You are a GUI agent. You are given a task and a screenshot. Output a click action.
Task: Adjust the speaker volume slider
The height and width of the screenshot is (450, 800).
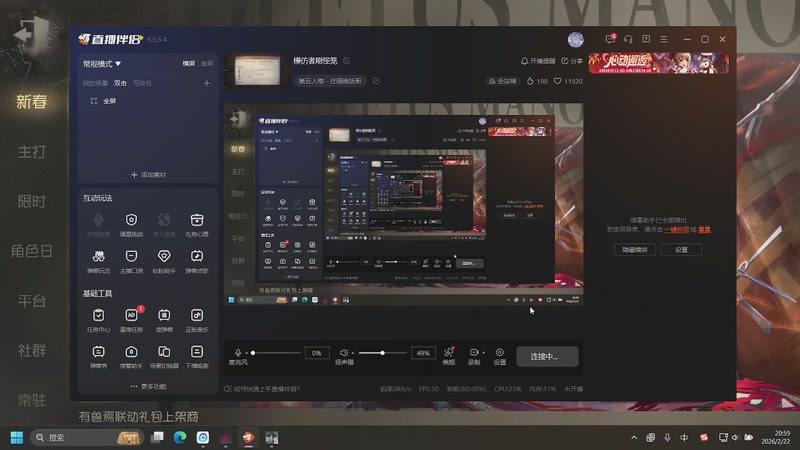[x=383, y=353]
